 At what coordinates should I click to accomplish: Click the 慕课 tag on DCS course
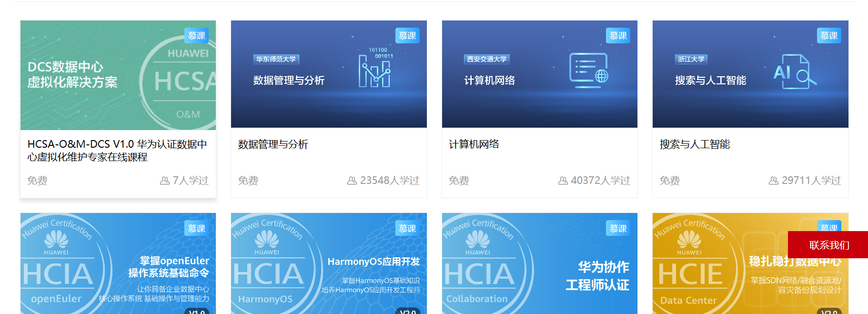click(197, 36)
